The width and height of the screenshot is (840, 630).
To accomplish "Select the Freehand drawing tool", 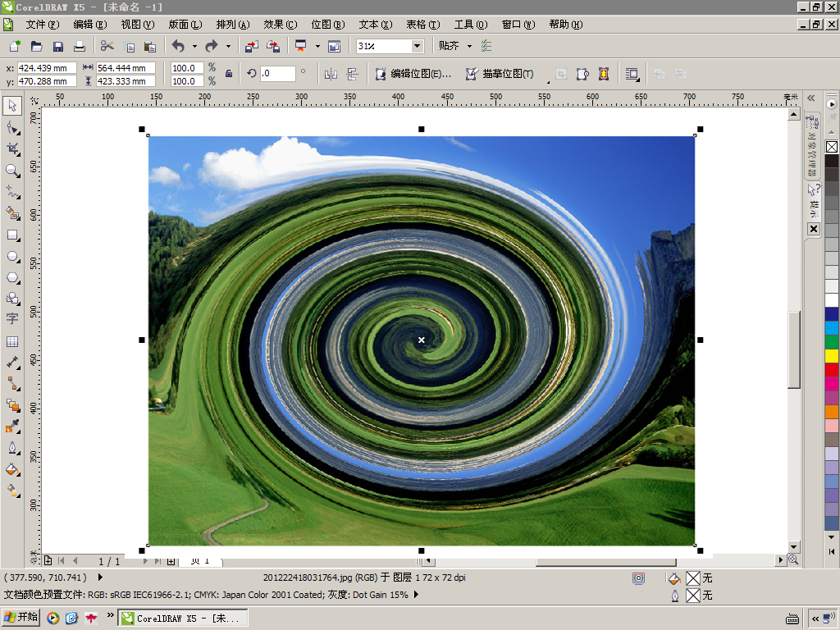I will pyautogui.click(x=12, y=192).
